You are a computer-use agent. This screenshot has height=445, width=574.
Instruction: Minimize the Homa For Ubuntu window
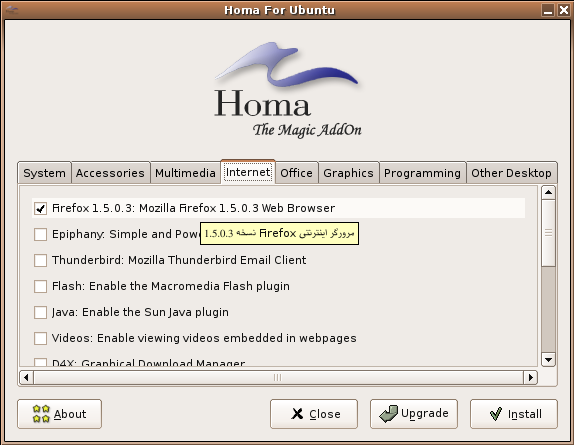[548, 10]
